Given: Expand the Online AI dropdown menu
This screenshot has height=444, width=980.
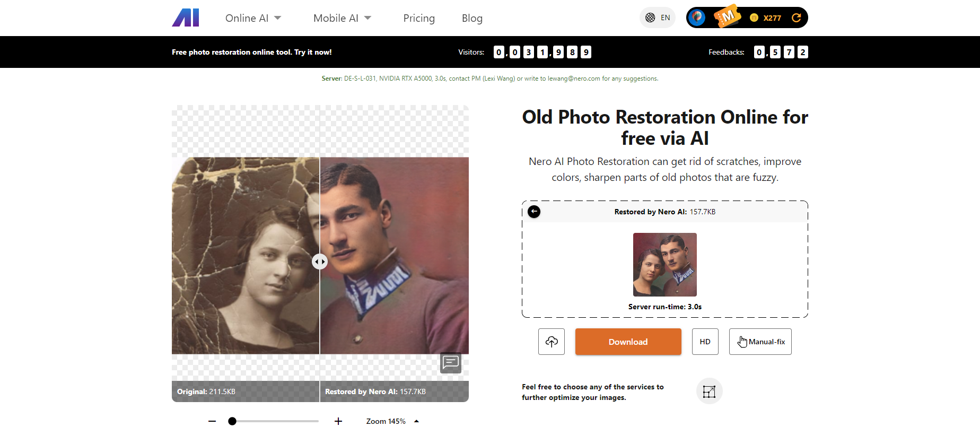Looking at the screenshot, I should click(x=253, y=18).
